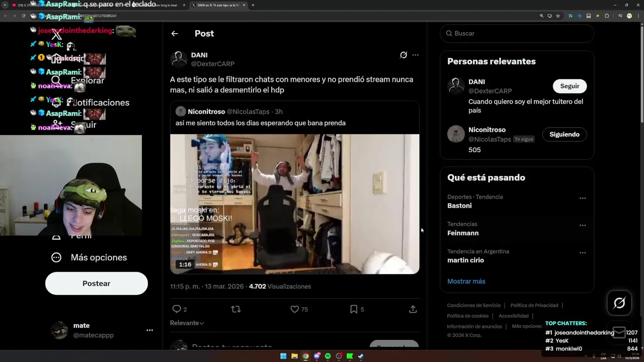The height and width of the screenshot is (362, 644).
Task: Open the green Kick app in taskbar
Action: 350,356
